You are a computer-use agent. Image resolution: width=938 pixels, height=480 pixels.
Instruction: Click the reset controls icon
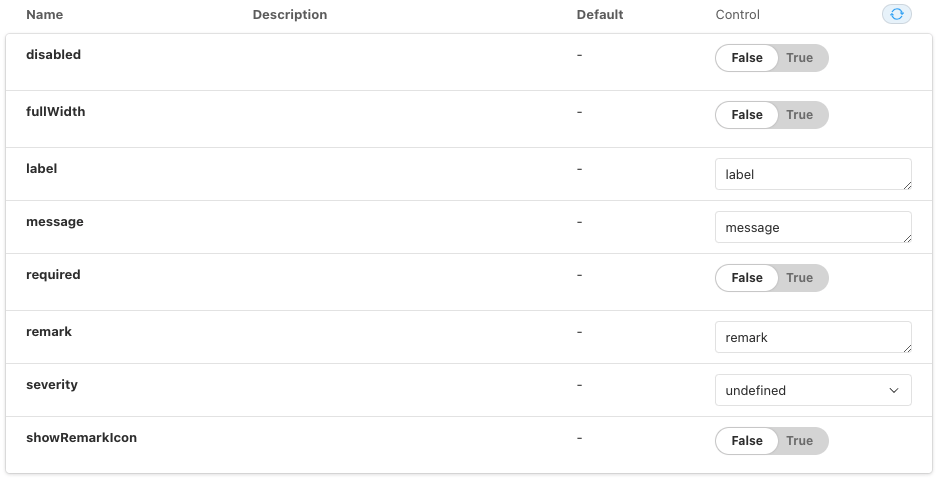896,14
